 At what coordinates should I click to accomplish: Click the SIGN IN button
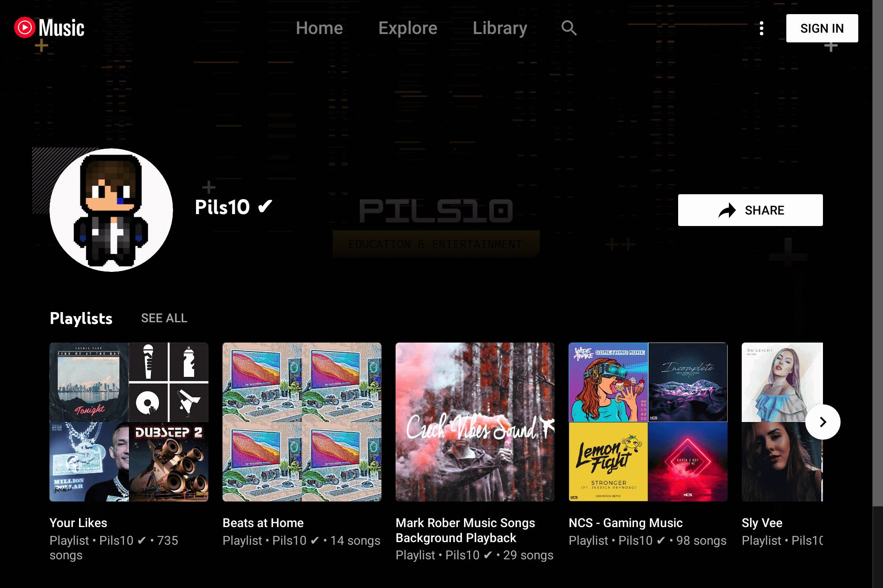[x=822, y=28]
